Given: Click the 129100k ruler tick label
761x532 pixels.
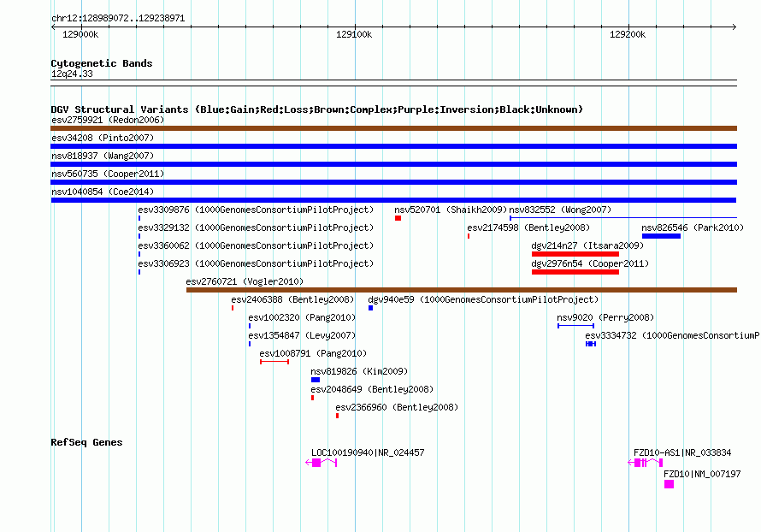Looking at the screenshot, I should click(x=354, y=34).
